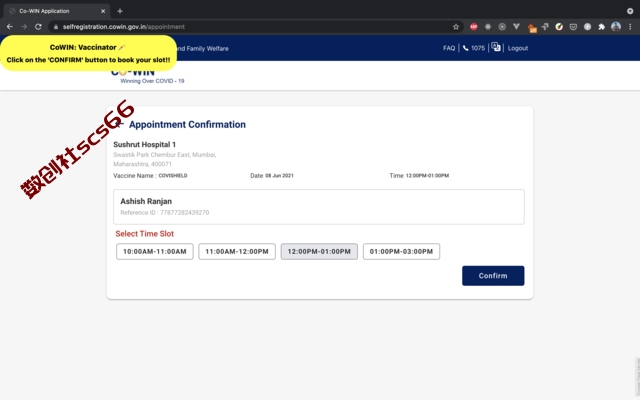Click Confirm to book the slot
Image resolution: width=640 pixels, height=400 pixels.
click(x=493, y=276)
